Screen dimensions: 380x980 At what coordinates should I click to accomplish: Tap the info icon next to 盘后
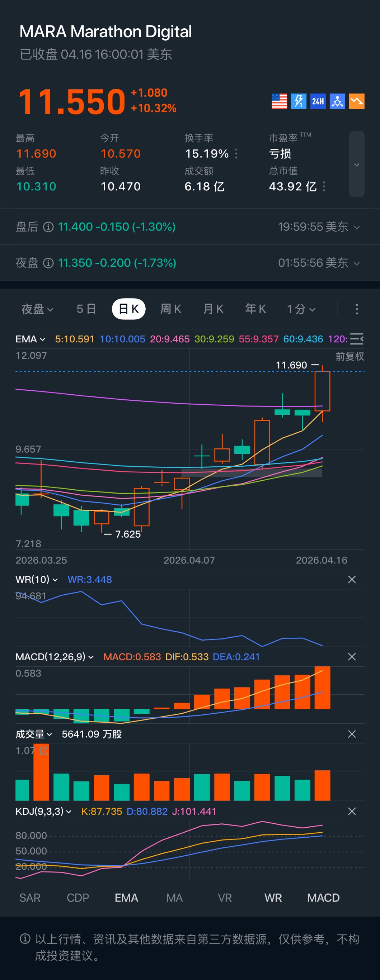[48, 227]
